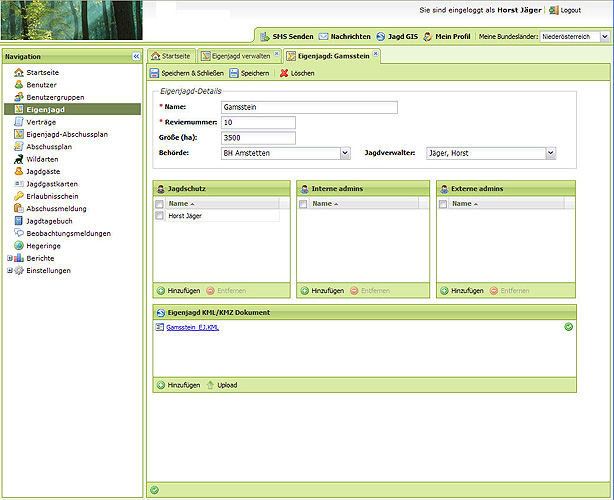This screenshot has width=614, height=500.
Task: Open the Behörde dropdown
Action: [x=345, y=153]
